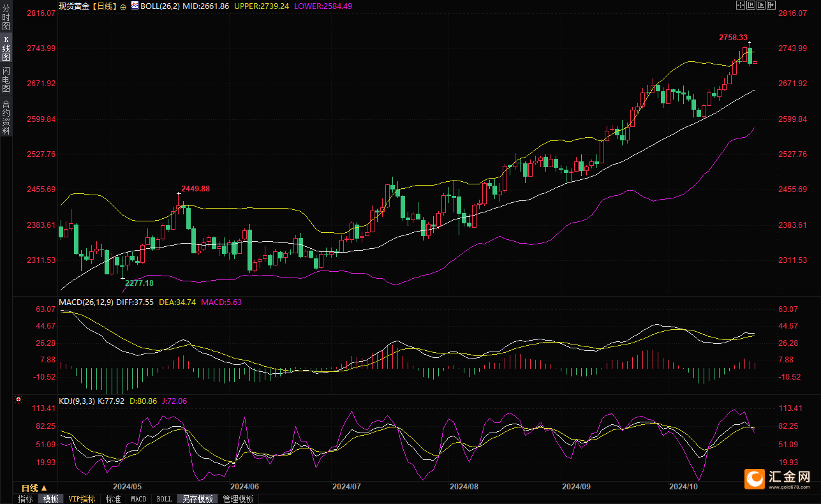This screenshot has height=504, width=821.
Task: Switch to the K线图 side tab
Action: pos(6,48)
